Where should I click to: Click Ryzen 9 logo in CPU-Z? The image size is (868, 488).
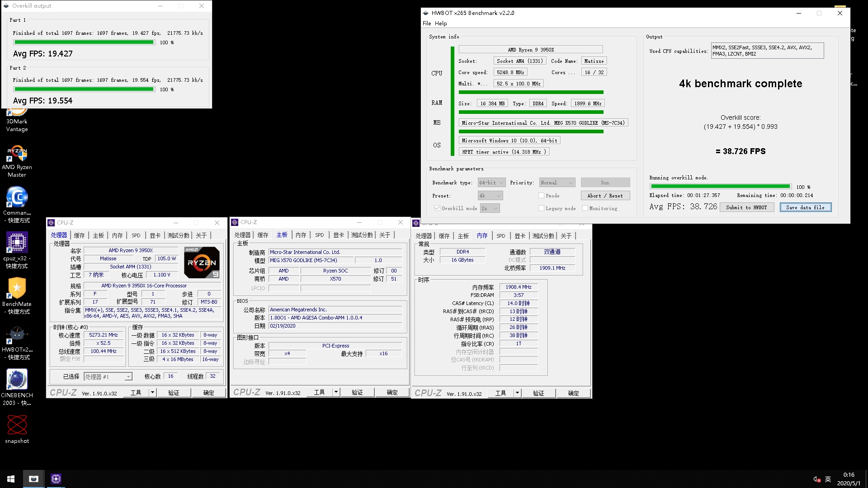(x=202, y=262)
